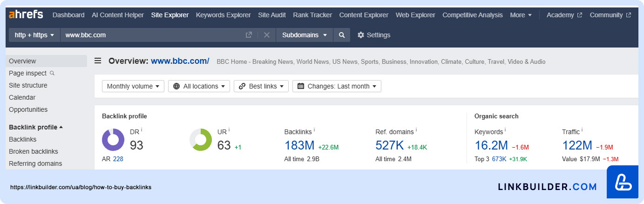Open All locations dropdown
The height and width of the screenshot is (204, 644).
[199, 86]
